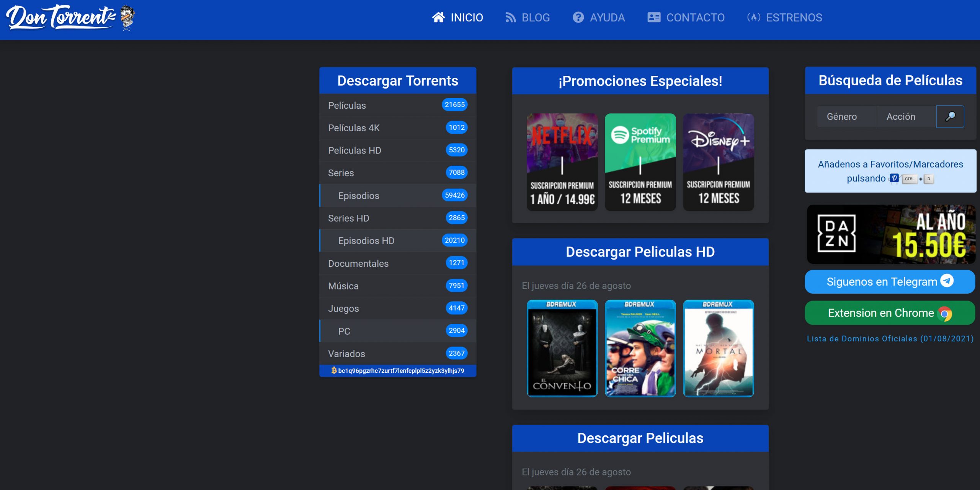The image size is (980, 490).
Task: Click the Búsqueda de Películas header
Action: tap(890, 80)
